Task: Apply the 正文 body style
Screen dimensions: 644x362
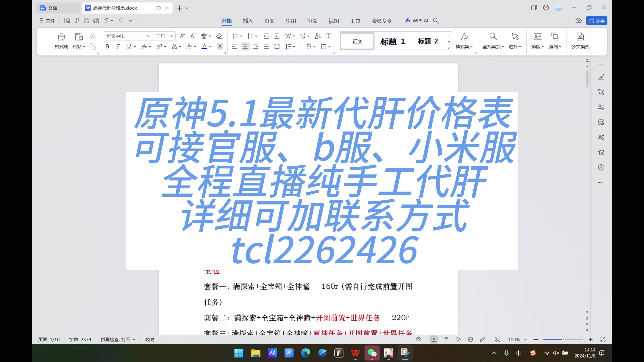Action: tap(357, 41)
